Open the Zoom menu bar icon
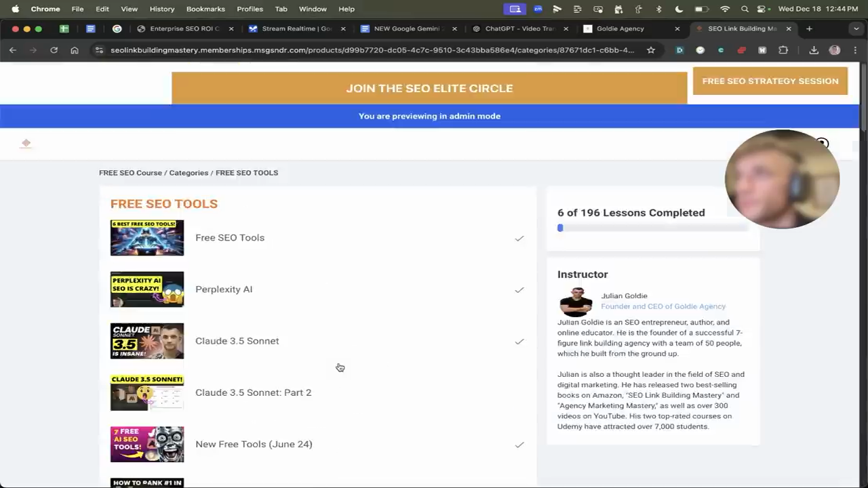868x488 pixels. 538,9
